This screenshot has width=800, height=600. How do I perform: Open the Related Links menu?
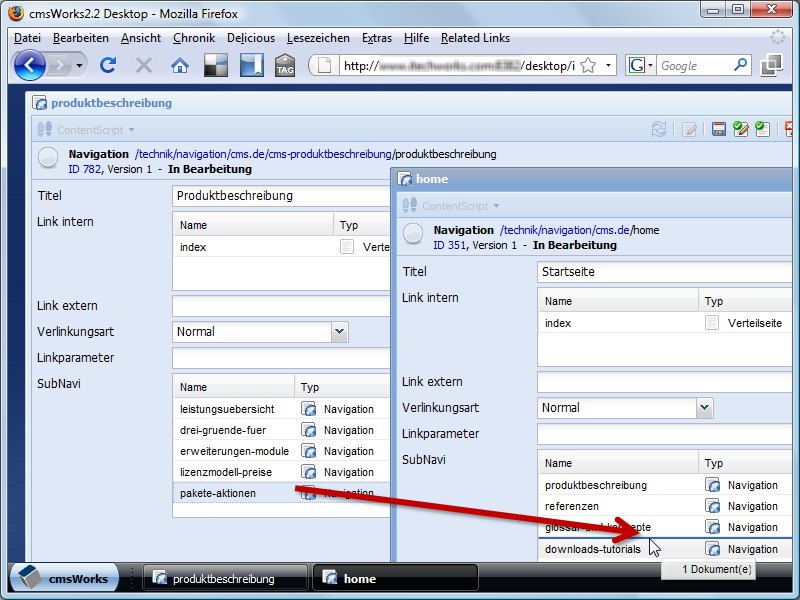click(x=476, y=38)
